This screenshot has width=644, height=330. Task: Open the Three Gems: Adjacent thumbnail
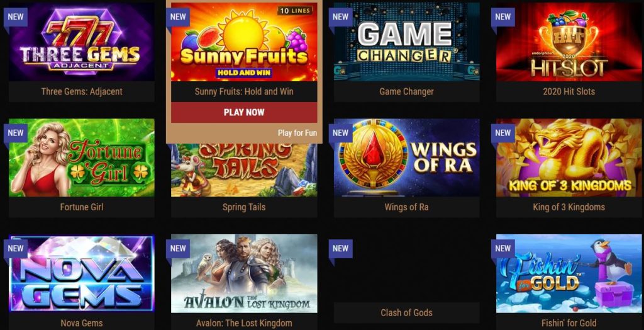[82, 42]
